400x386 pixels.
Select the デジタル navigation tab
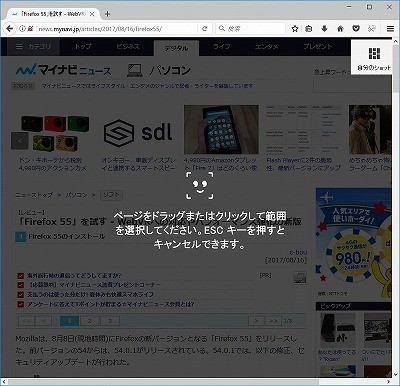[x=176, y=48]
